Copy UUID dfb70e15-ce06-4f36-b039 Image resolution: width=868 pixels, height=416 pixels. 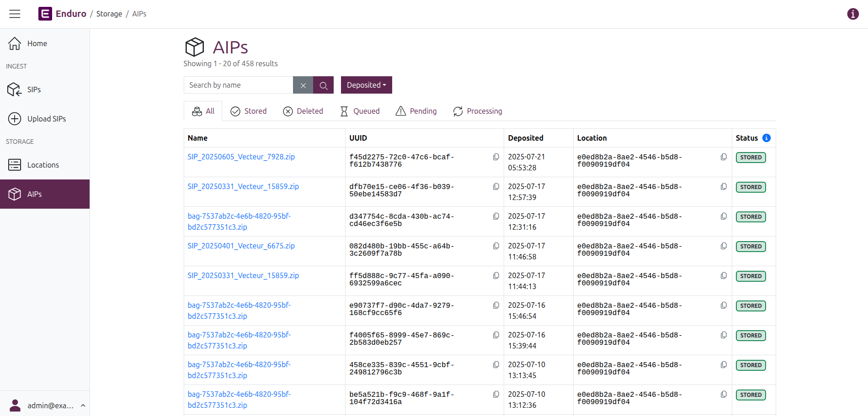pyautogui.click(x=496, y=187)
